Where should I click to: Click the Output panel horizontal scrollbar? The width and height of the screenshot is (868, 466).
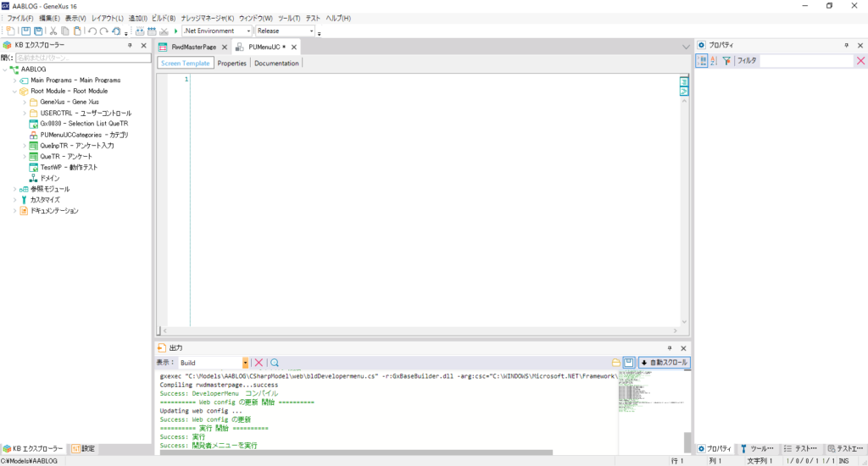coord(356,452)
